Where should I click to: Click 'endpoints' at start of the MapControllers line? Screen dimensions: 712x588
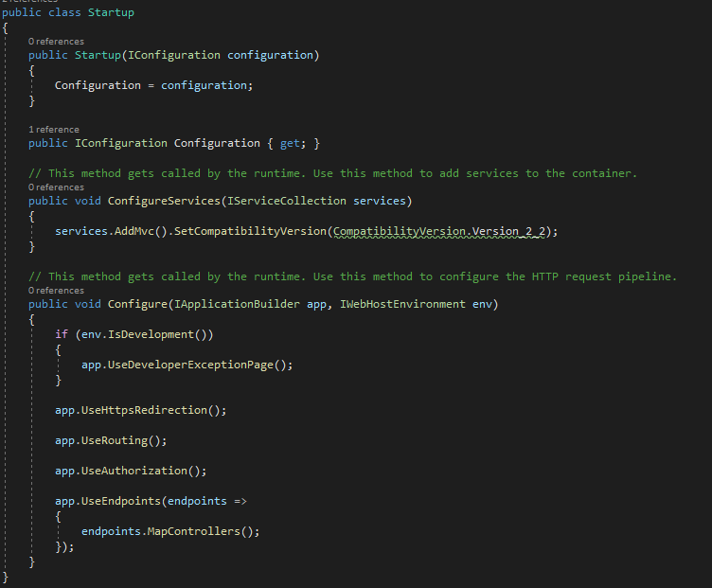pos(111,532)
